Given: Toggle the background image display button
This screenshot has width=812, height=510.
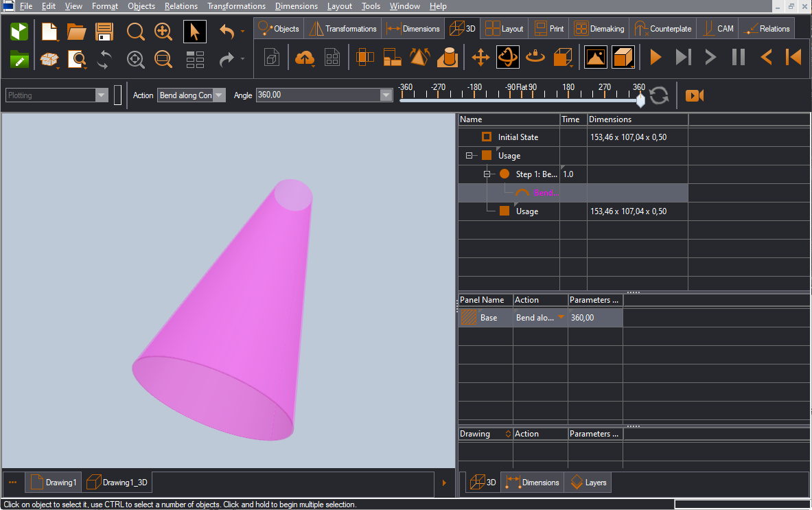Looking at the screenshot, I should [x=595, y=58].
